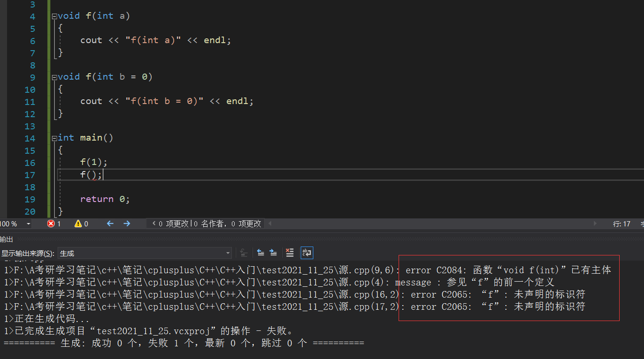Image resolution: width=644 pixels, height=359 pixels.
Task: Click the cout "f(int a)" statement
Action: click(x=155, y=40)
